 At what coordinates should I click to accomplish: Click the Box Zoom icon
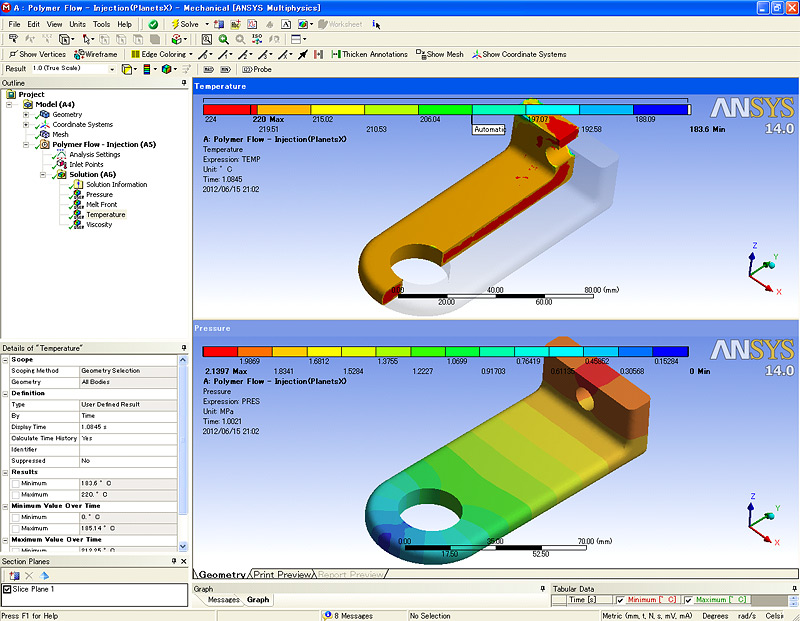point(223,39)
